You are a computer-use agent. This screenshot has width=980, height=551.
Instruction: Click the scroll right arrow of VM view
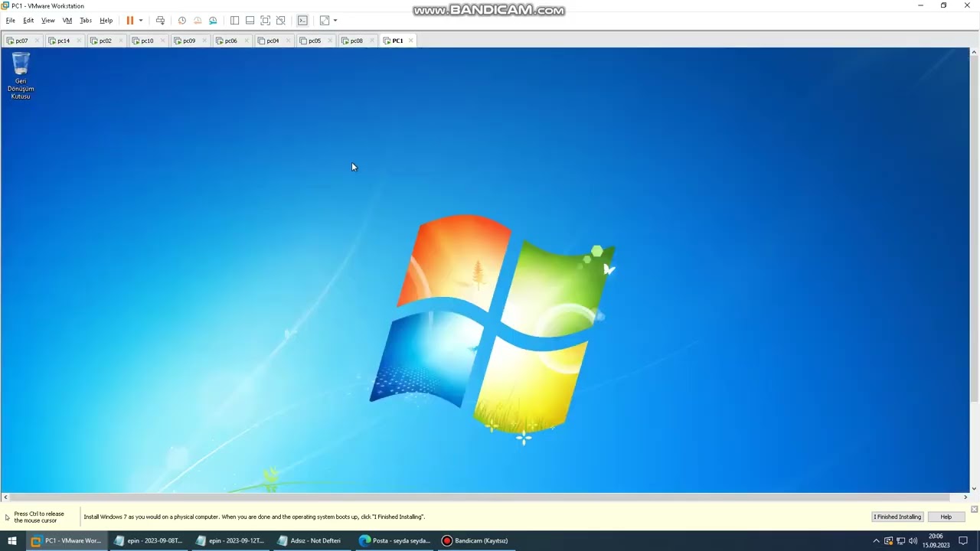coord(965,497)
